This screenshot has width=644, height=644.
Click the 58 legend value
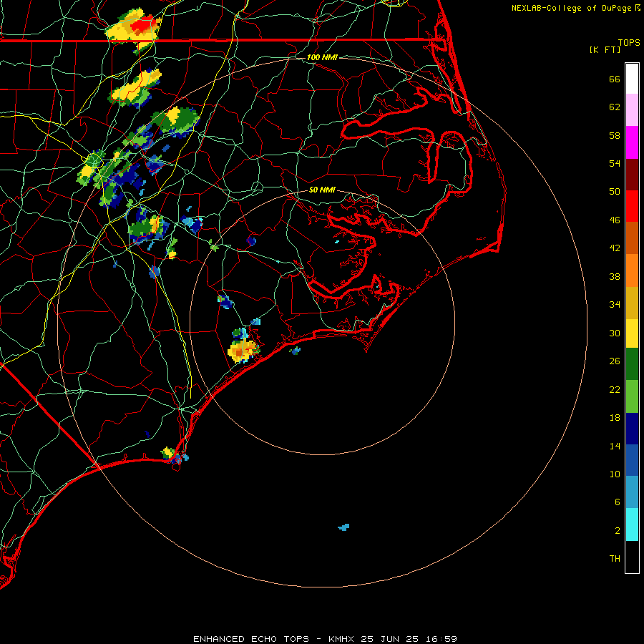615,135
